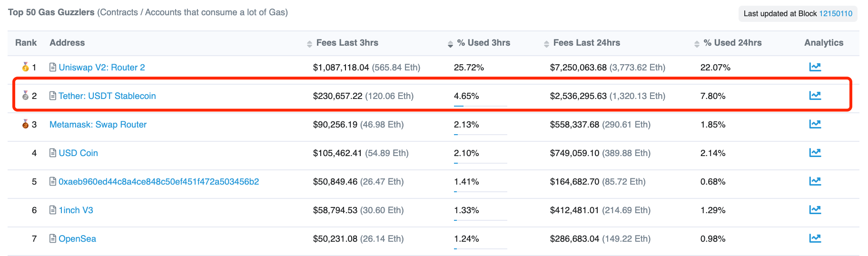The height and width of the screenshot is (256, 868).
Task: Click contract file icon beside OpenSea
Action: point(53,238)
